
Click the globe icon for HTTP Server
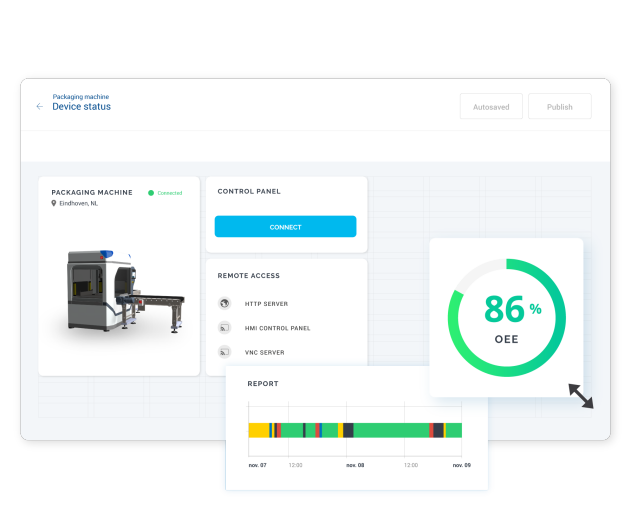coord(225,303)
